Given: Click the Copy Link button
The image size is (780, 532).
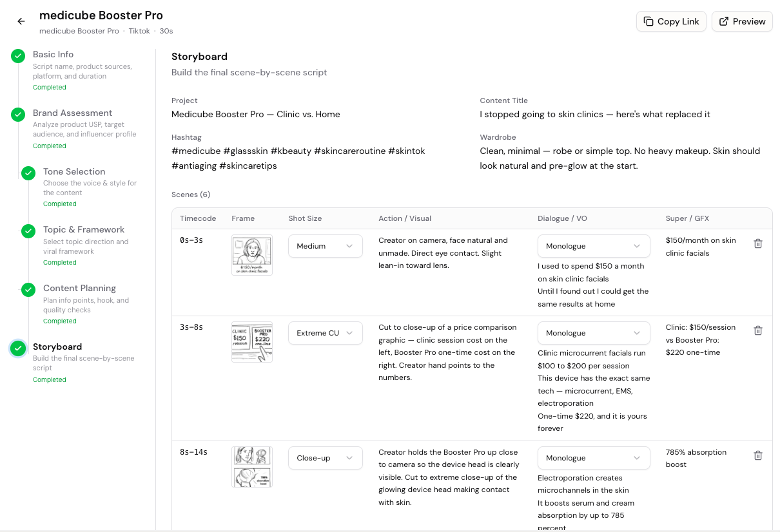Looking at the screenshot, I should [671, 21].
